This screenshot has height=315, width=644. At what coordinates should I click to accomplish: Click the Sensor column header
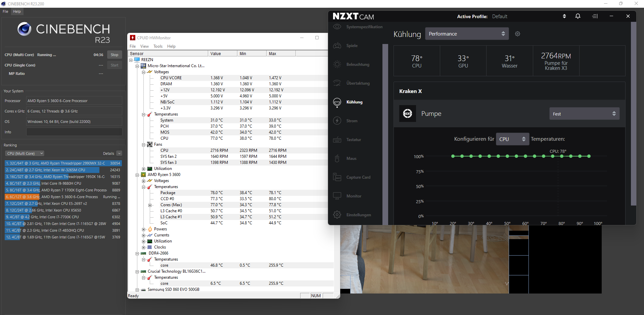click(168, 54)
